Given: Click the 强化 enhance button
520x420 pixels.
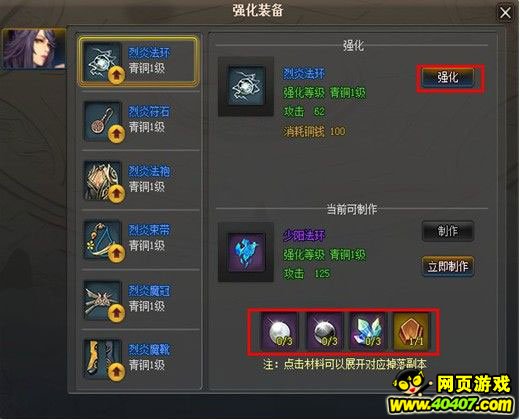Looking at the screenshot, I should [448, 78].
